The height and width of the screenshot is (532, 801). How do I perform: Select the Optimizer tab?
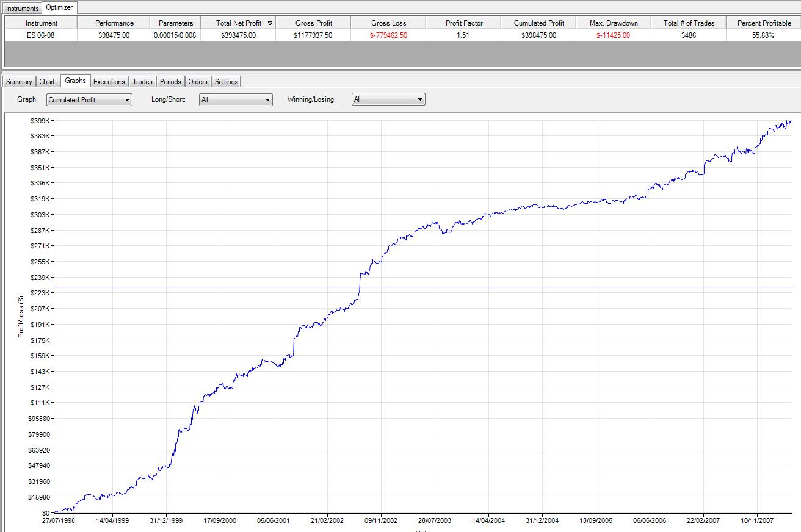59,7
